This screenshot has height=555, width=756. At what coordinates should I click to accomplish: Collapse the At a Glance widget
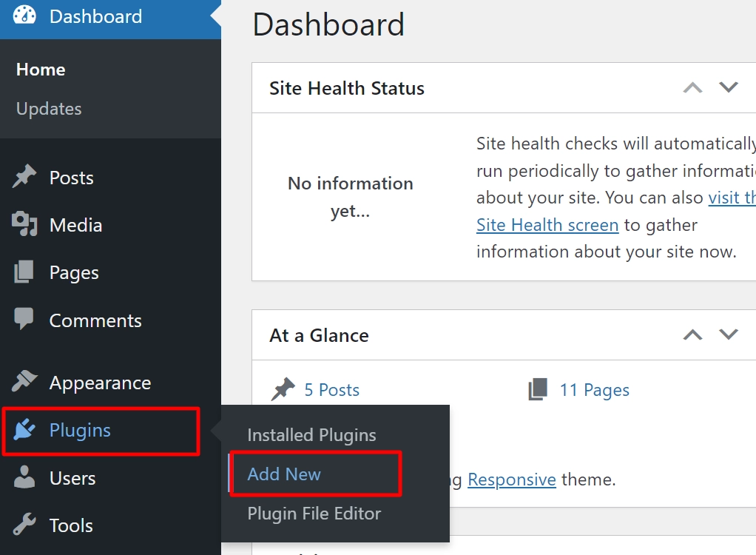click(692, 334)
